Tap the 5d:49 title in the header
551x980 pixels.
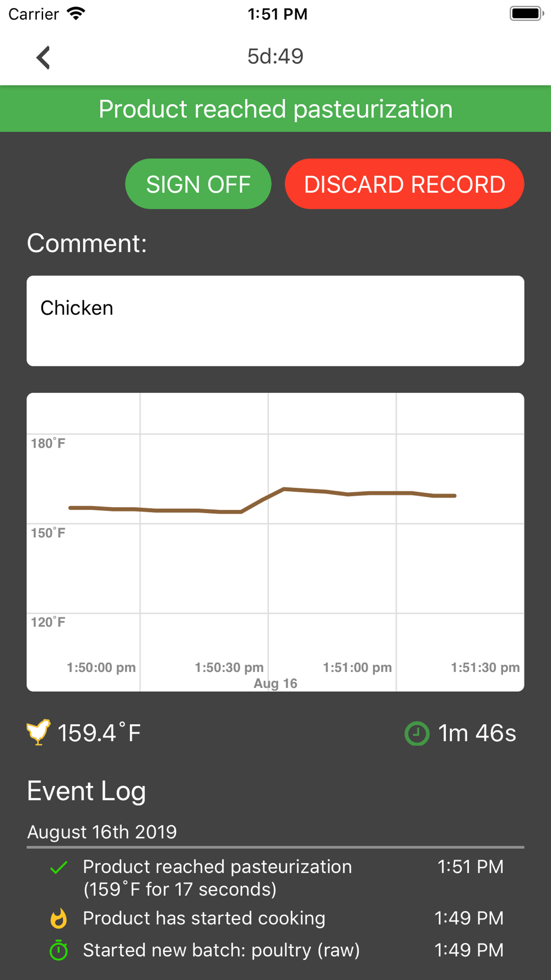pos(275,56)
